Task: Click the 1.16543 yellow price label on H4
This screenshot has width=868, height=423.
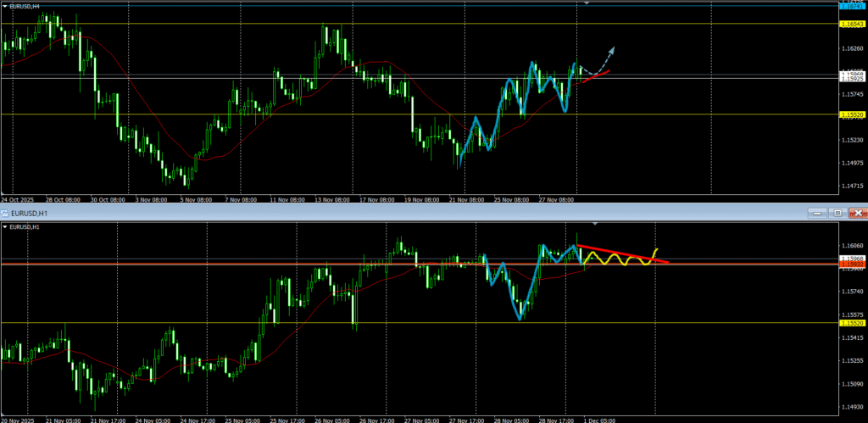Action: click(852, 24)
